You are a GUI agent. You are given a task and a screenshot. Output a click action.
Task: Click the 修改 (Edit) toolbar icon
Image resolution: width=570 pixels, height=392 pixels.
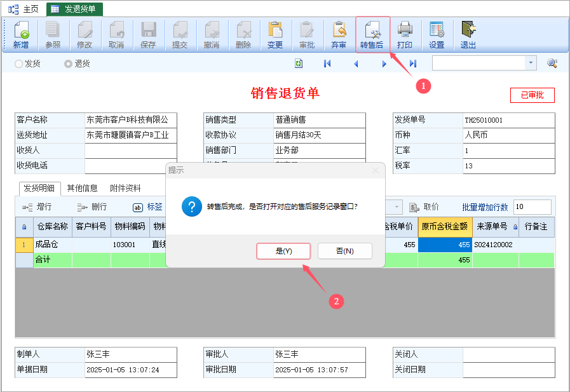85,35
